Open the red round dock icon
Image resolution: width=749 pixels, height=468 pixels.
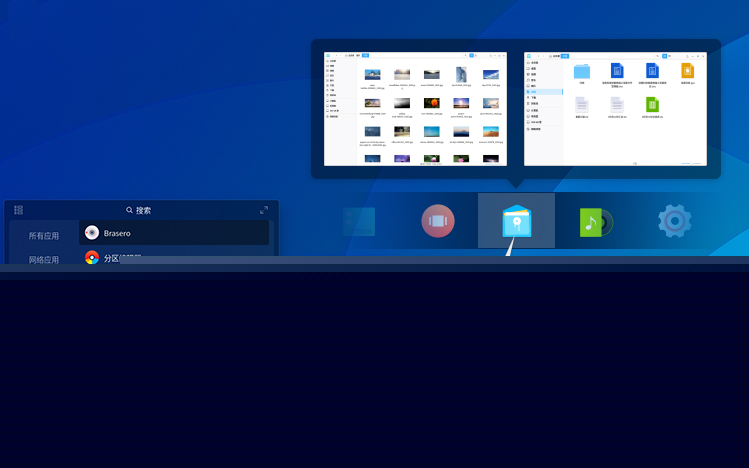(x=438, y=221)
